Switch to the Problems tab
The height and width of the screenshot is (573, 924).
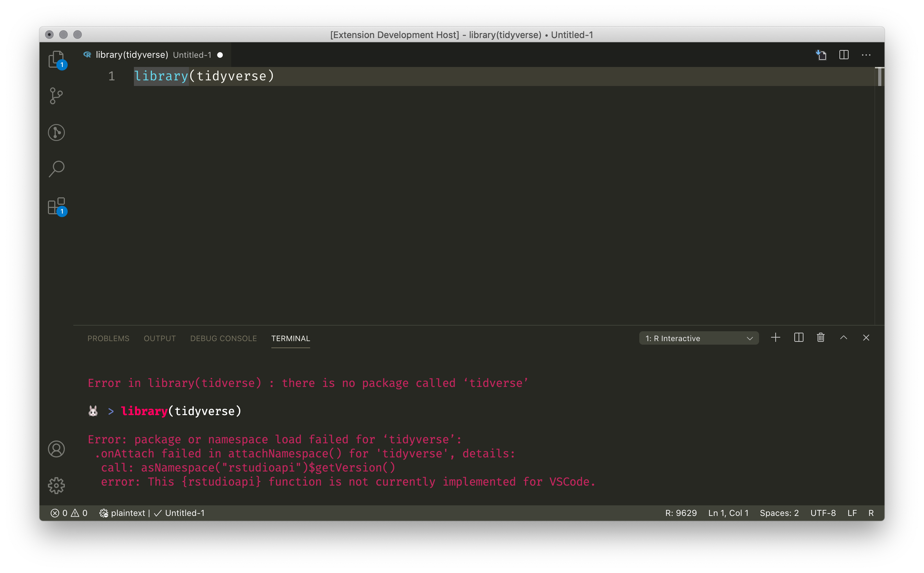click(x=109, y=338)
